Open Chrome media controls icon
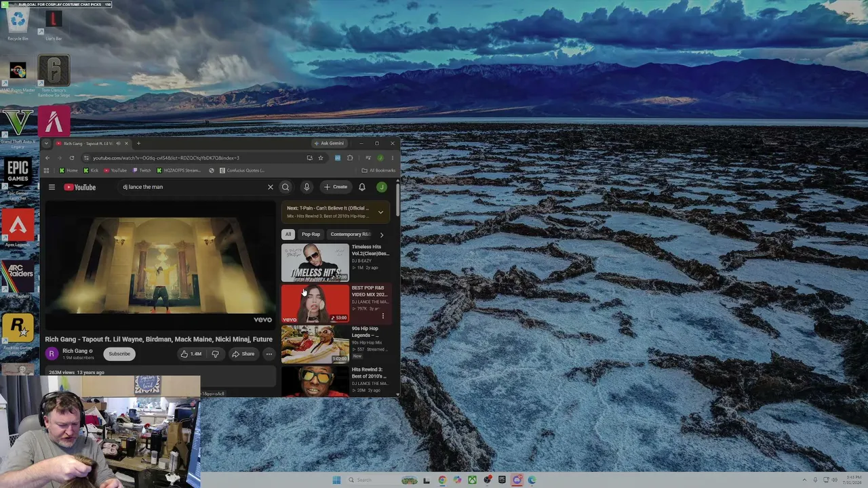 [x=368, y=158]
